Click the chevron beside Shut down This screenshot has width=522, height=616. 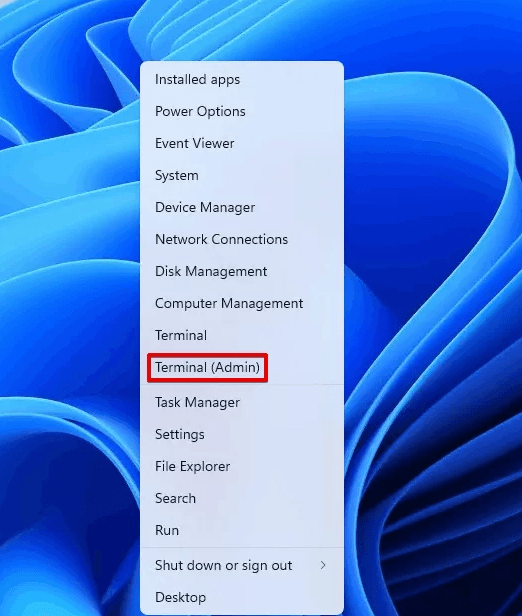point(323,565)
